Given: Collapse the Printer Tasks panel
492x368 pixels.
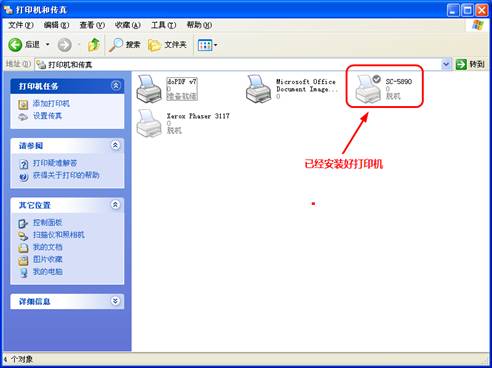Looking at the screenshot, I should pyautogui.click(x=116, y=86).
